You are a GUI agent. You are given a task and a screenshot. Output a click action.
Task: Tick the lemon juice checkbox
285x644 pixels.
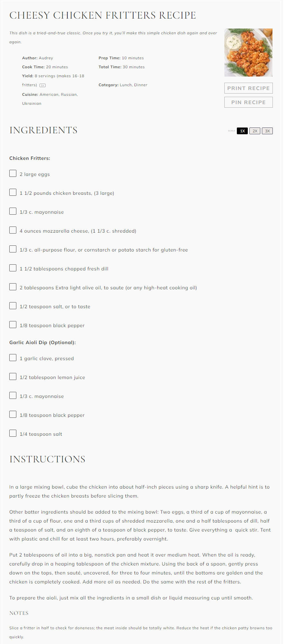coord(13,376)
